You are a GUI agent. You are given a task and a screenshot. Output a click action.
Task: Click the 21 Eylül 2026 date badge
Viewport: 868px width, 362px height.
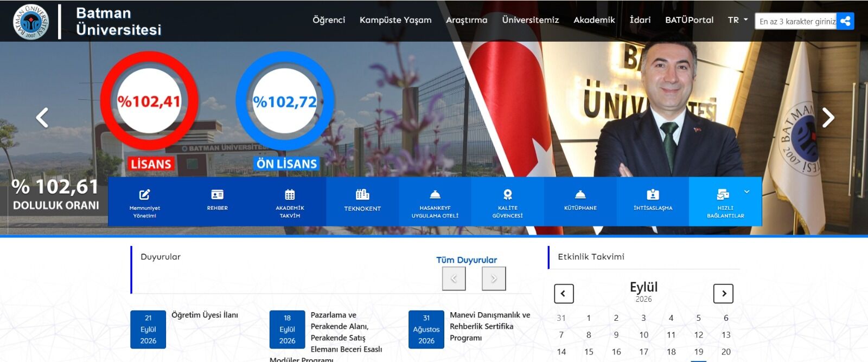(x=148, y=329)
